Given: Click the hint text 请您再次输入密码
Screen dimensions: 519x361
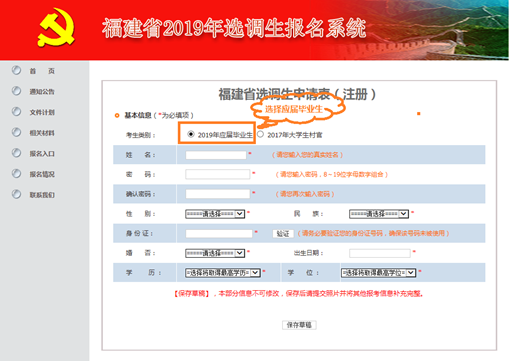Looking at the screenshot, I should [305, 194].
